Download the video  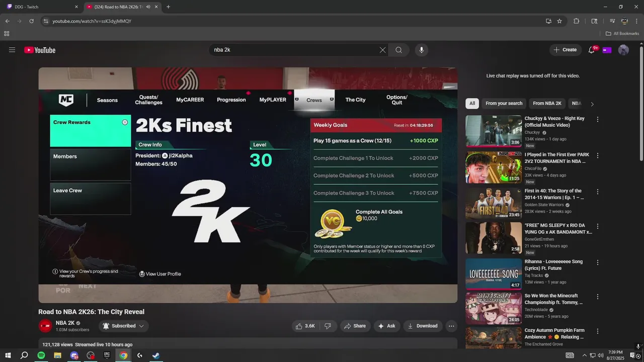pos(423,326)
